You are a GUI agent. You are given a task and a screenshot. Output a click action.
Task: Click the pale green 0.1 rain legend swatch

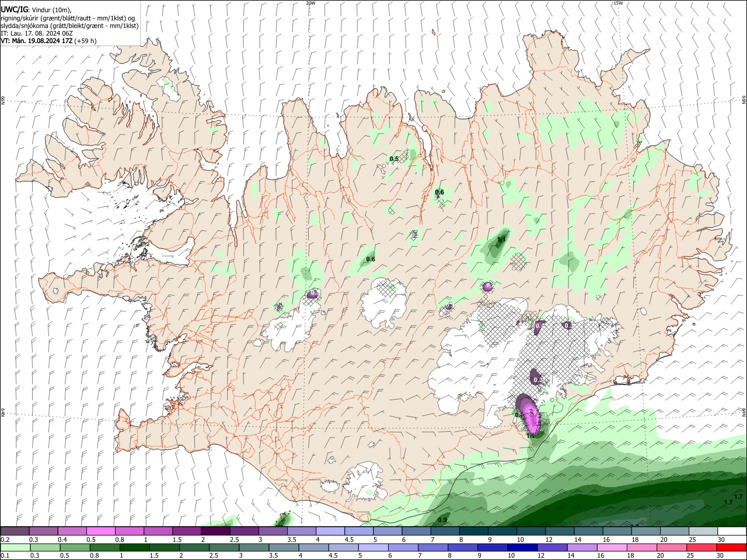[16, 548]
